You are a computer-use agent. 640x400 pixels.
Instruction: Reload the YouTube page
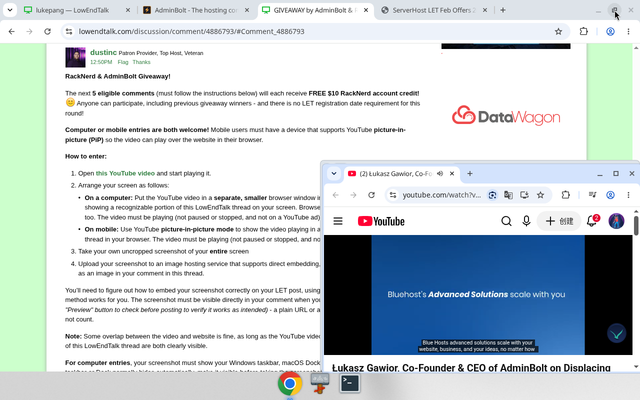(371, 195)
